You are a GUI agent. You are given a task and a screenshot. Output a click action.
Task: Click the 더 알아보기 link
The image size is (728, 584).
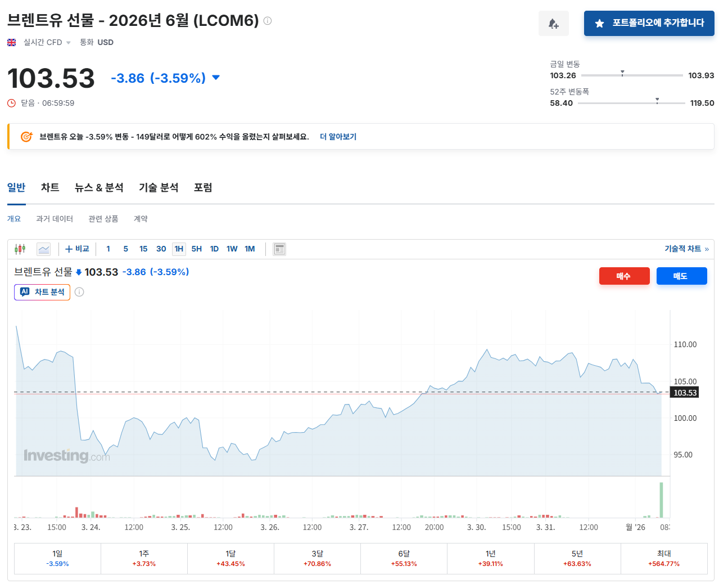click(338, 137)
